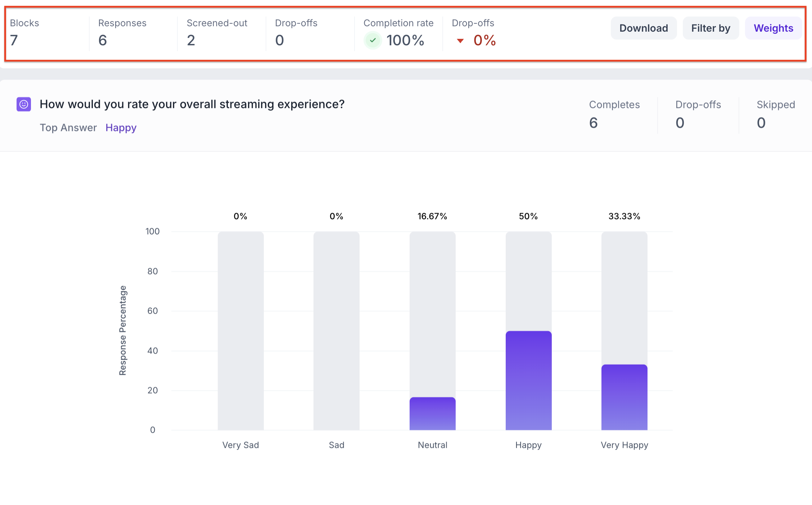Screen dimensions: 812x505
Task: Select the Happy bar in chart
Action: click(528, 380)
